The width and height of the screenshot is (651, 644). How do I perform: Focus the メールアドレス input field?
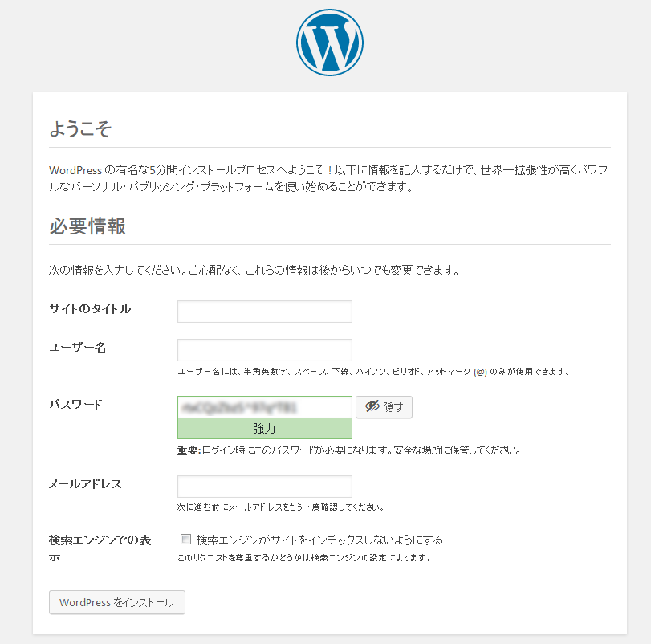click(265, 487)
